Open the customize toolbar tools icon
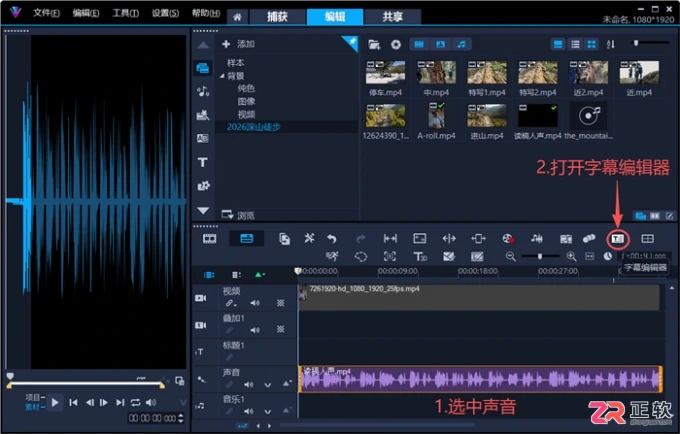The width and height of the screenshot is (680, 434). pos(309,238)
